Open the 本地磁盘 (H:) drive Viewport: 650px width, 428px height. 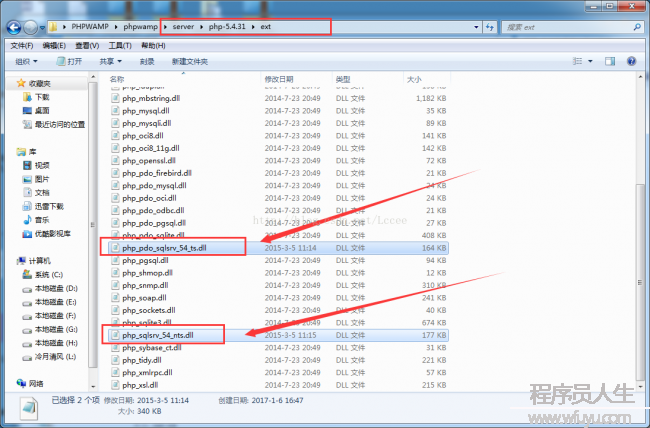tap(56, 343)
